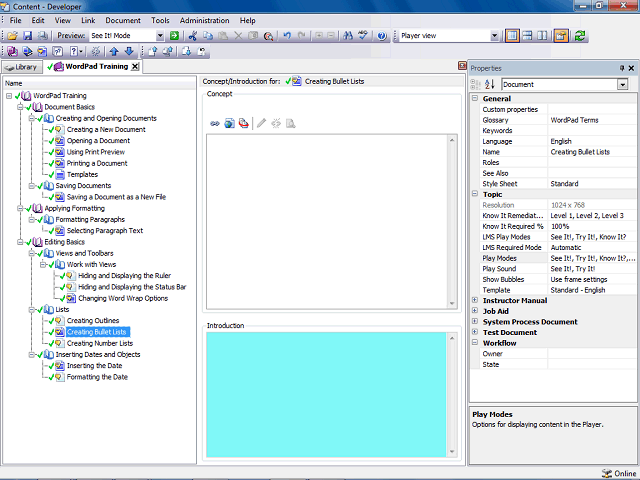Click the Cut scissors icon
This screenshot has height=480, width=640.
(193, 36)
